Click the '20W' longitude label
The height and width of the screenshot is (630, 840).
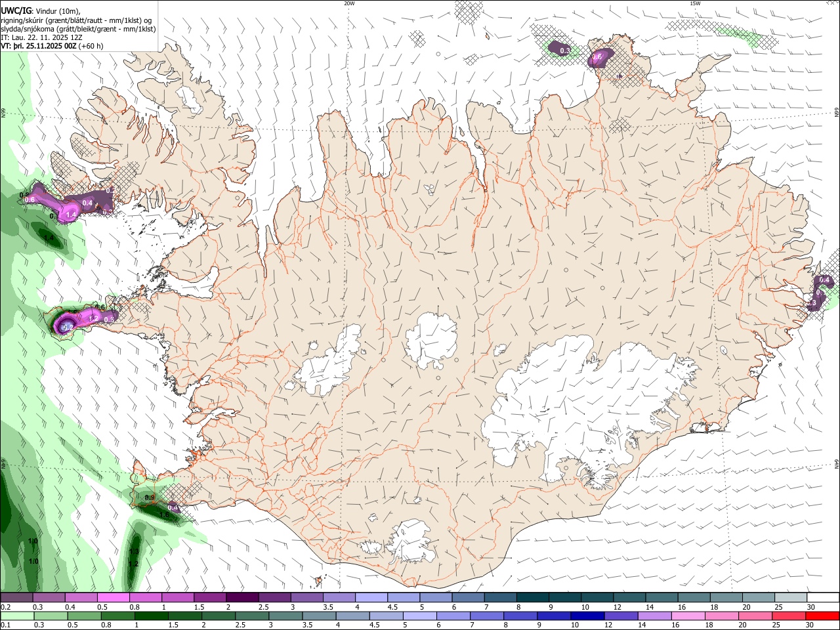click(349, 3)
